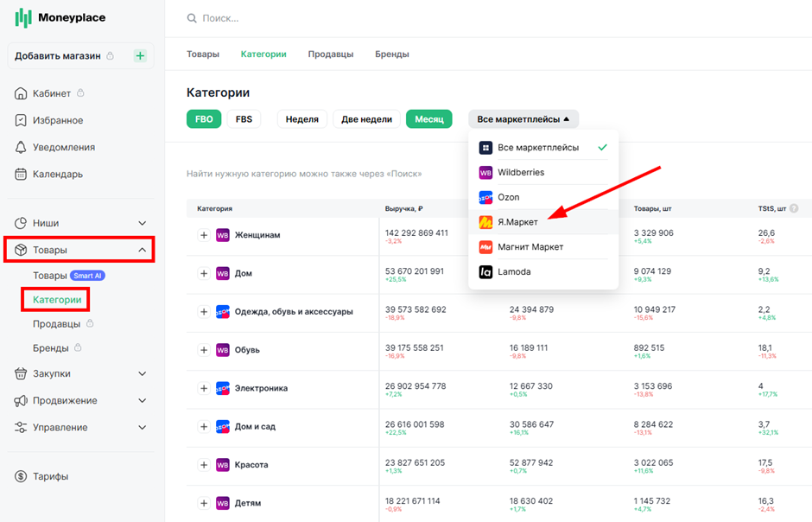The width and height of the screenshot is (812, 522).
Task: Click the lock icon next to Бренды in sidebar
Action: pyautogui.click(x=78, y=347)
